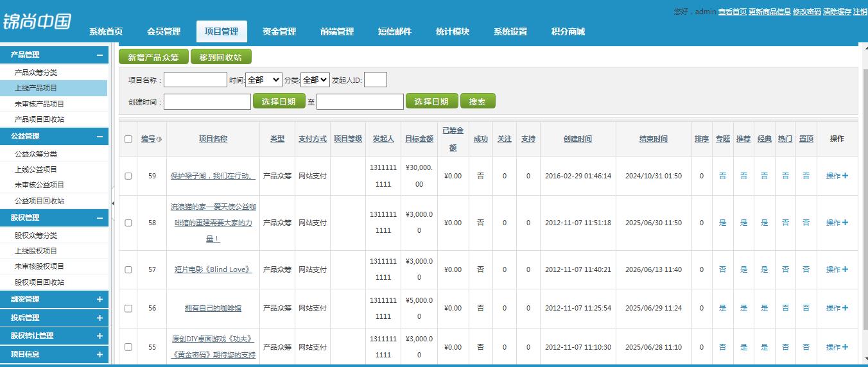Click the 项目名称 search input field

(x=195, y=80)
